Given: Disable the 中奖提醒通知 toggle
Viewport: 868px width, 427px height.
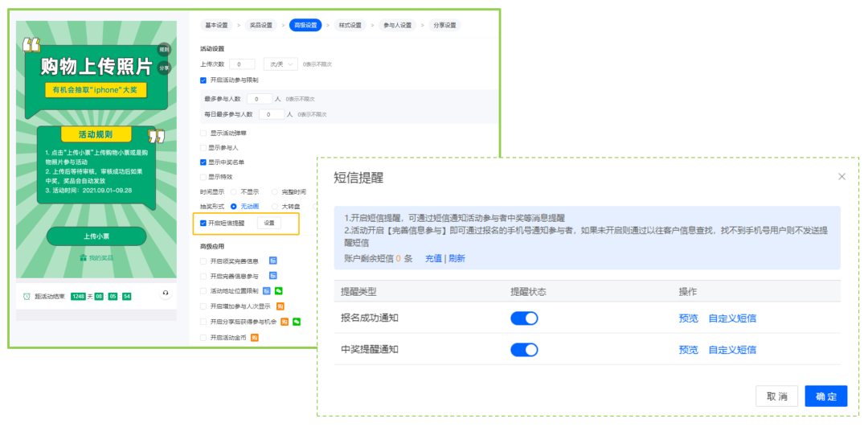Looking at the screenshot, I should [x=524, y=350].
